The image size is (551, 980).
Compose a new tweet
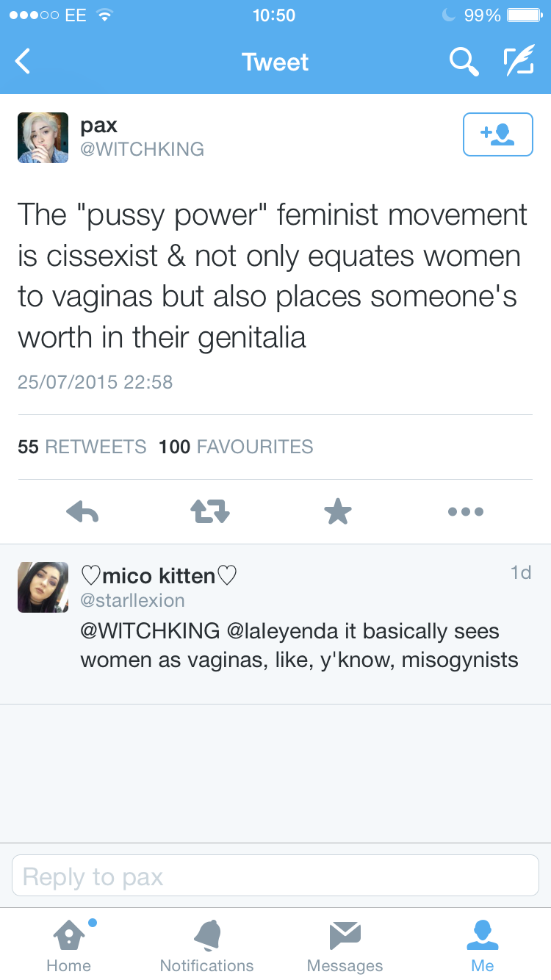click(519, 62)
